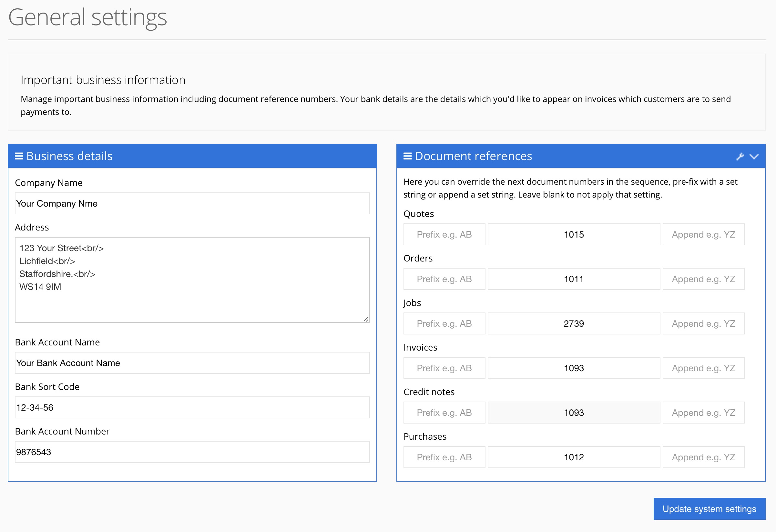This screenshot has height=532, width=776.
Task: Click the Invoices prefix input
Action: pos(444,368)
